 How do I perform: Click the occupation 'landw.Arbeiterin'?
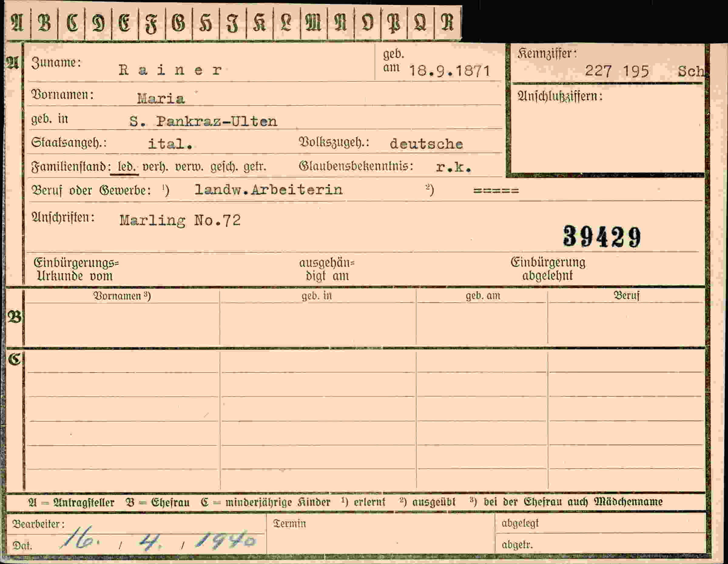pos(268,190)
